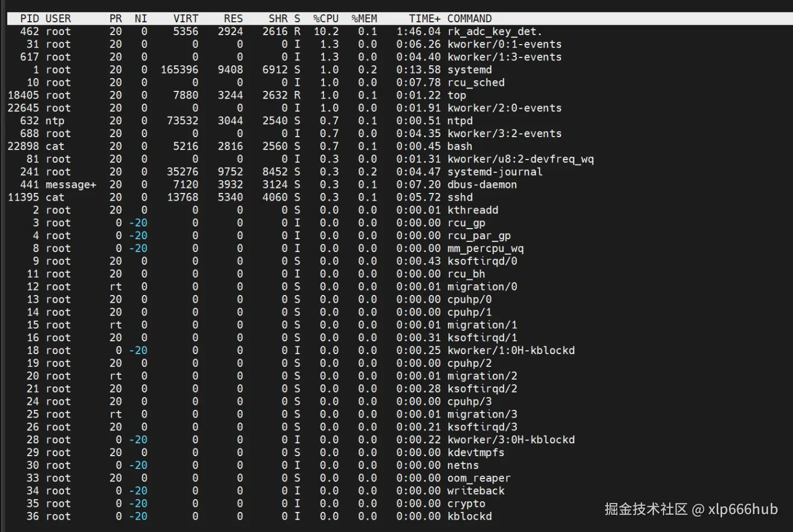
Task: Click the %MEM column header
Action: (x=364, y=18)
